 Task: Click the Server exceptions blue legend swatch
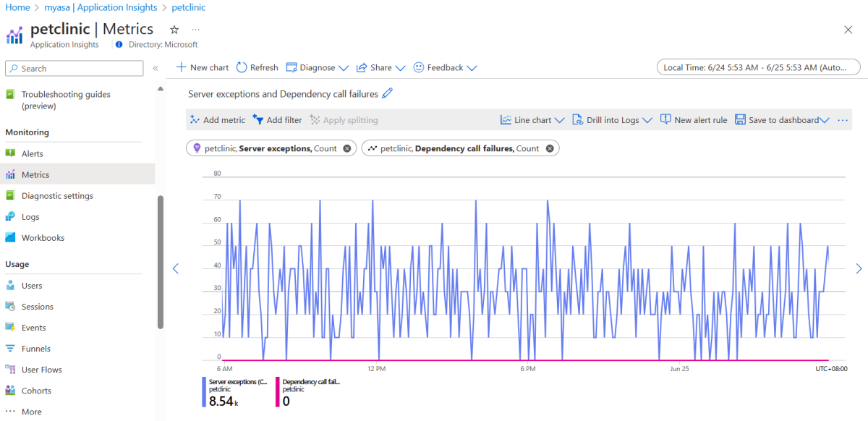tap(204, 393)
